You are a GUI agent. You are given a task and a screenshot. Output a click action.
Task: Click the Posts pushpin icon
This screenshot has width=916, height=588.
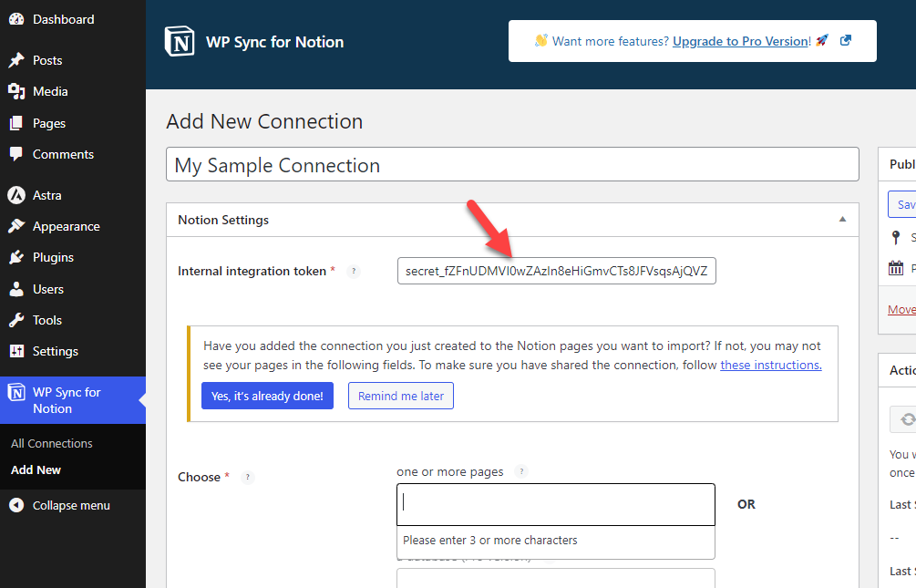(x=16, y=60)
